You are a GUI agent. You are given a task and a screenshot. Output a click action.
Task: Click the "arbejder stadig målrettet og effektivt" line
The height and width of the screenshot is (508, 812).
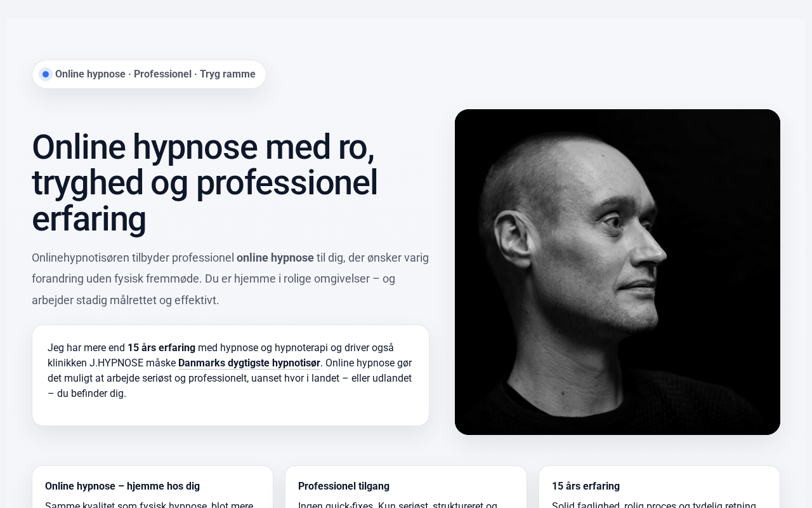coord(126,300)
